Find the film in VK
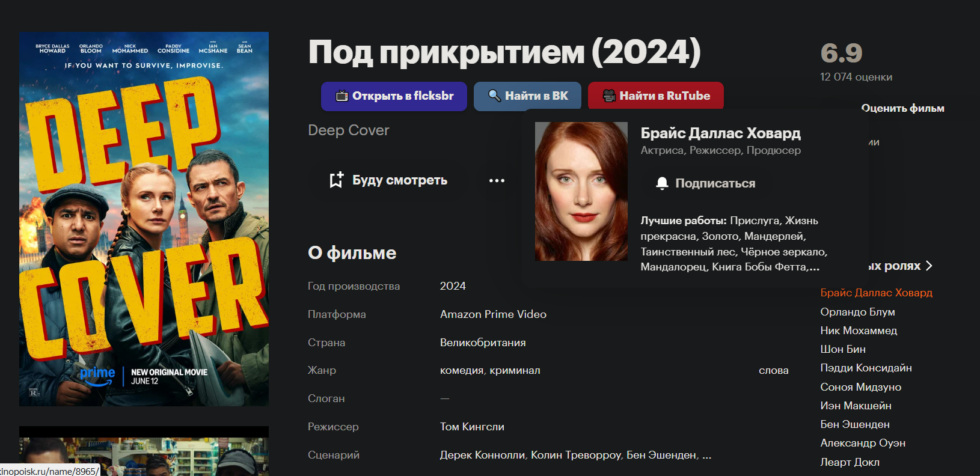This screenshot has width=980, height=476. [x=527, y=96]
